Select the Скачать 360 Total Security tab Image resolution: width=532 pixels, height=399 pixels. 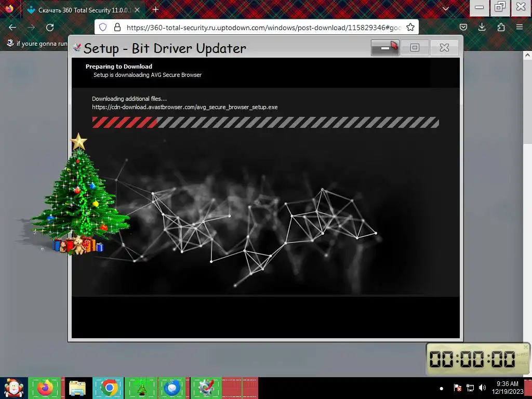pos(84,10)
